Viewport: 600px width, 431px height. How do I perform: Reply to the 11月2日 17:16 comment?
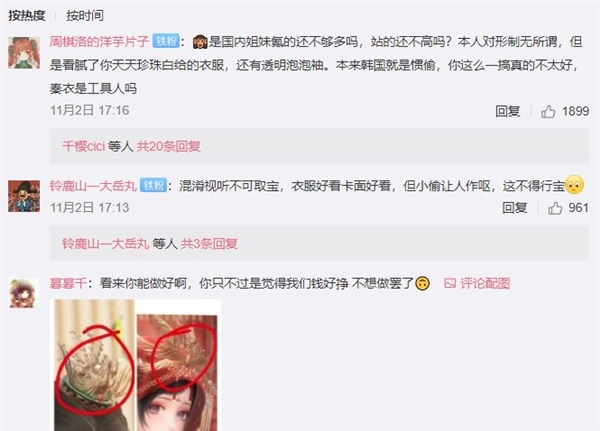[x=507, y=111]
